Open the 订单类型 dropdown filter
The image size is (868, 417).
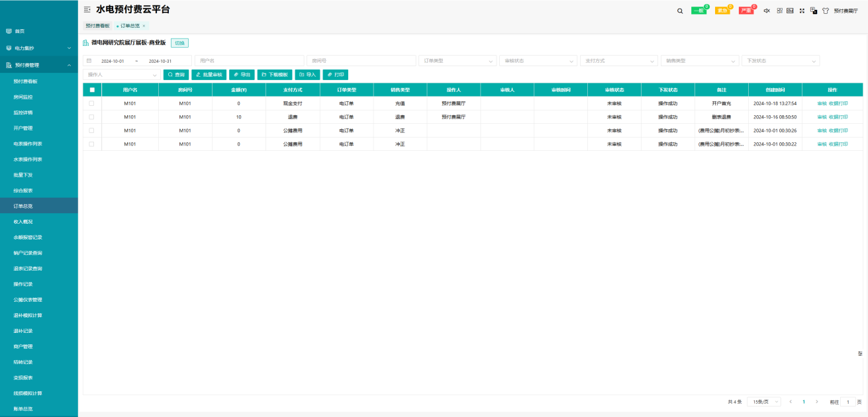[458, 61]
